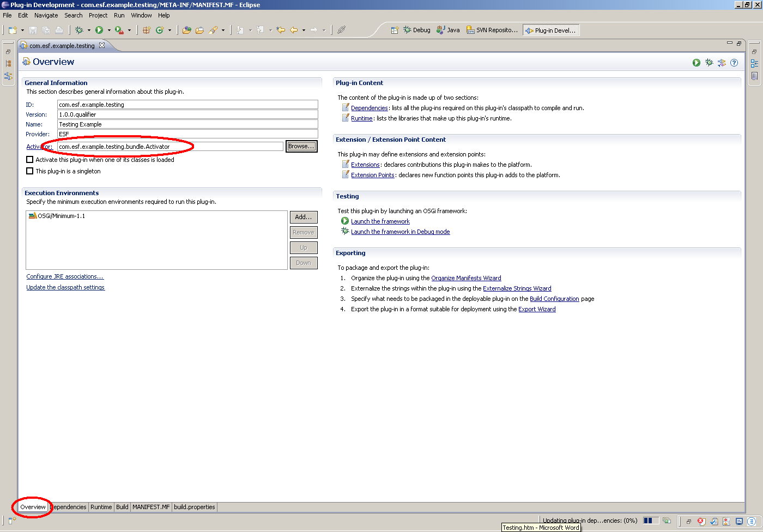Image resolution: width=763 pixels, height=532 pixels.
Task: Open help via the question mark icon
Action: click(x=734, y=63)
